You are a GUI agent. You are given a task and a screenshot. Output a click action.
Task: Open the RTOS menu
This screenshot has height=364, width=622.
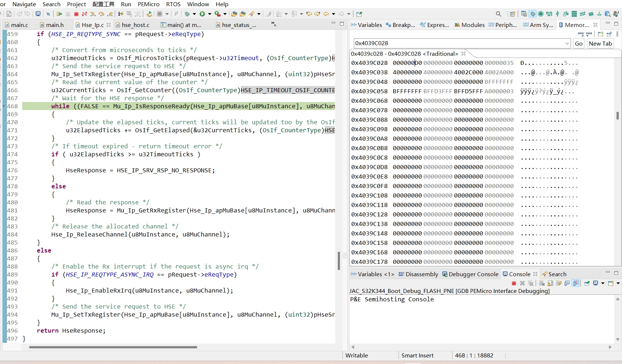(173, 4)
